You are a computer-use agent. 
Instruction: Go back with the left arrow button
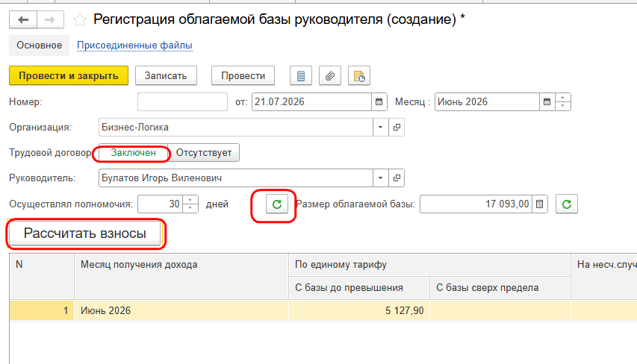[23, 19]
